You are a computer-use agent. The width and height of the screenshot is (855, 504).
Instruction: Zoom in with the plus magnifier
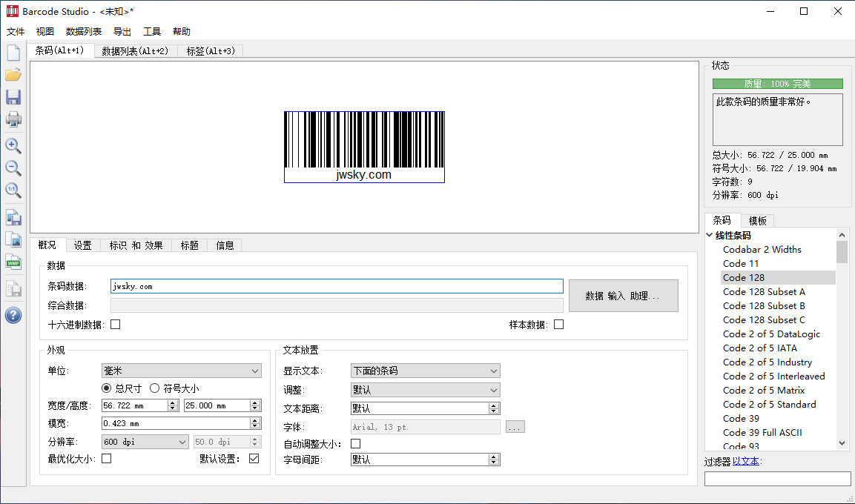pos(13,146)
